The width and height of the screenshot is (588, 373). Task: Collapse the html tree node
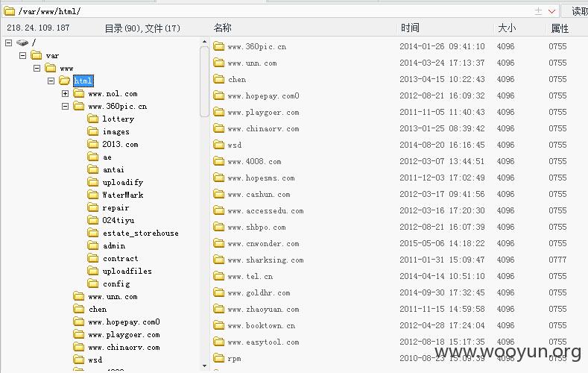(51, 81)
